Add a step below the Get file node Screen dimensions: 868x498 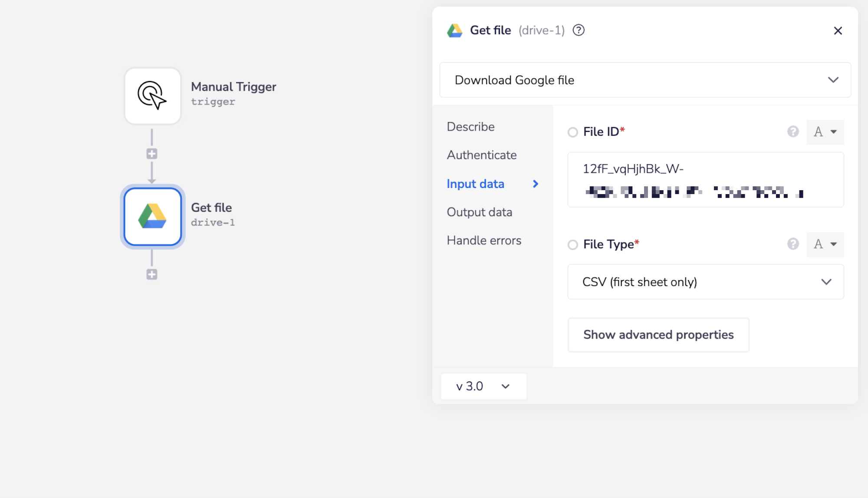pyautogui.click(x=151, y=274)
